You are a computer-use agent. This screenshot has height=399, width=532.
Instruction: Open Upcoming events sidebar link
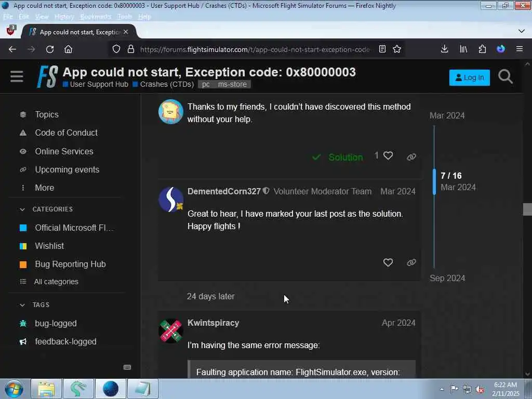coord(67,170)
